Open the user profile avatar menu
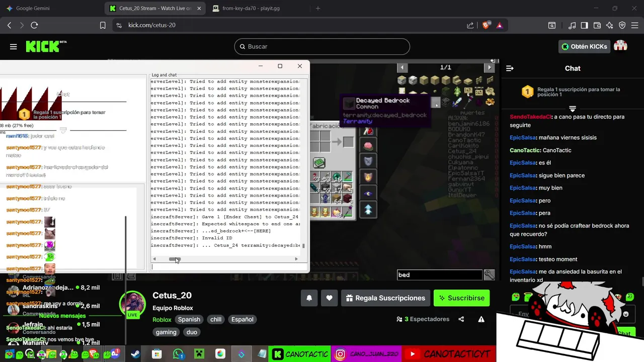 [621, 46]
